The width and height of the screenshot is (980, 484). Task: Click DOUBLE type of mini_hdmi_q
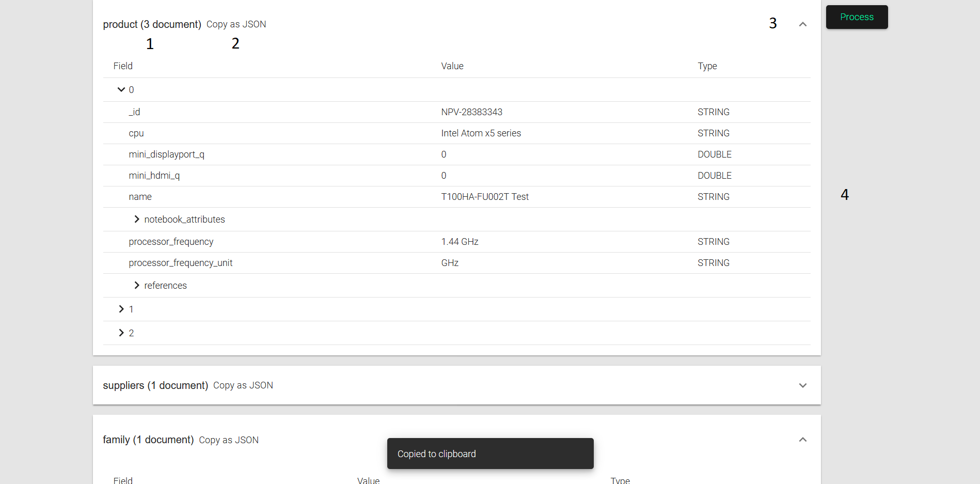point(715,176)
